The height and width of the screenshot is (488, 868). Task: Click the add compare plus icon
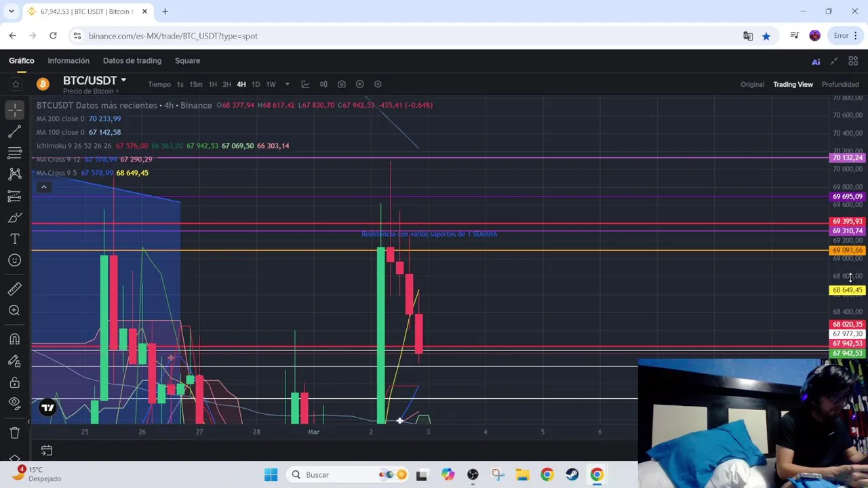[x=359, y=84]
